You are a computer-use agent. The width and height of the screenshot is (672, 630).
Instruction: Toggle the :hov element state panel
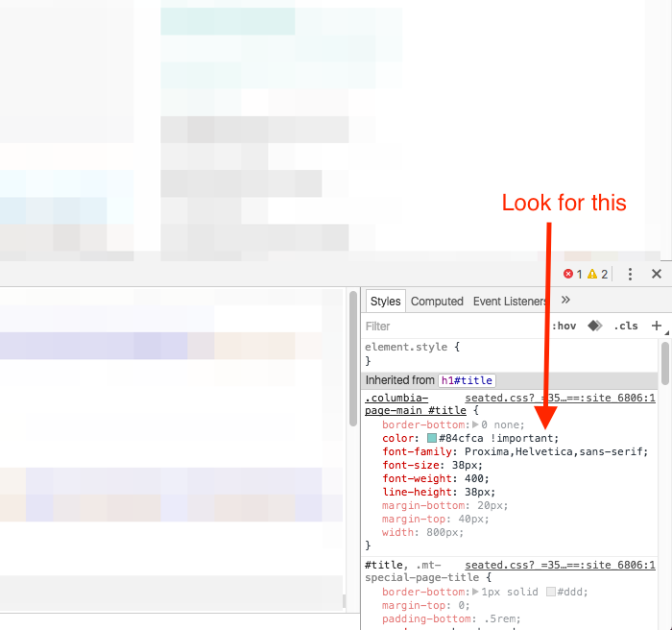(x=564, y=326)
